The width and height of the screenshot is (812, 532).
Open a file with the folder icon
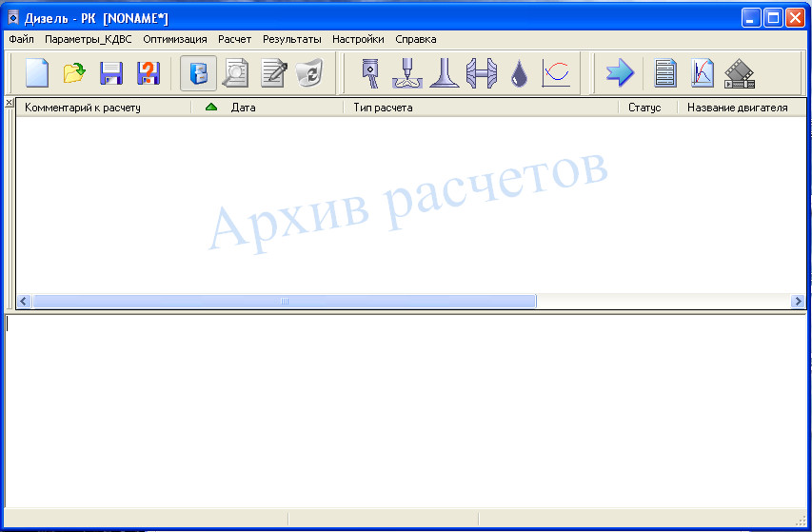point(74,73)
